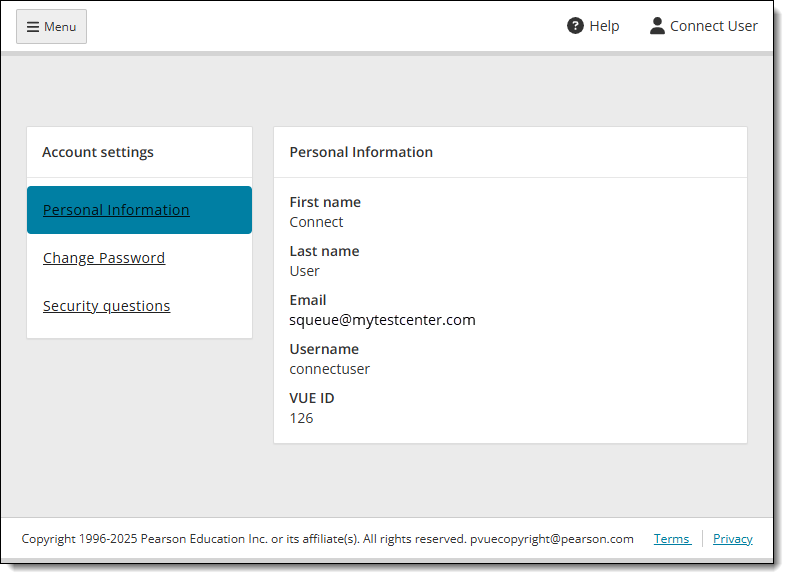Click the hamburger lines icon
The width and height of the screenshot is (789, 579).
[x=33, y=27]
